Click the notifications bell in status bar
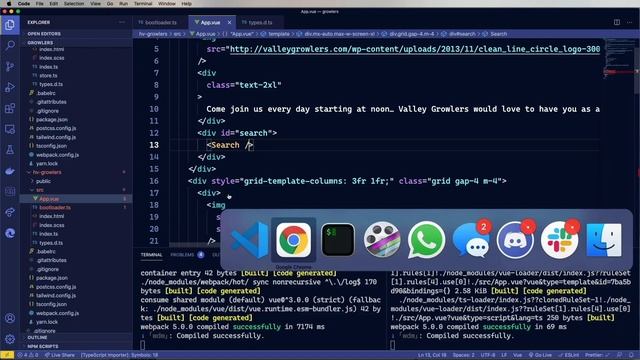The width and height of the screenshot is (640, 360). 631,355
